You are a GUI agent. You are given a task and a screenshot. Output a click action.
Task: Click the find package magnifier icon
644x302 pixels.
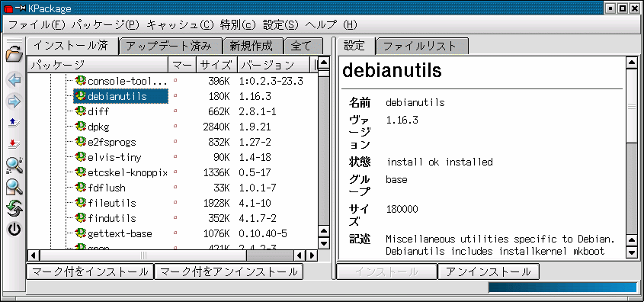pos(14,165)
